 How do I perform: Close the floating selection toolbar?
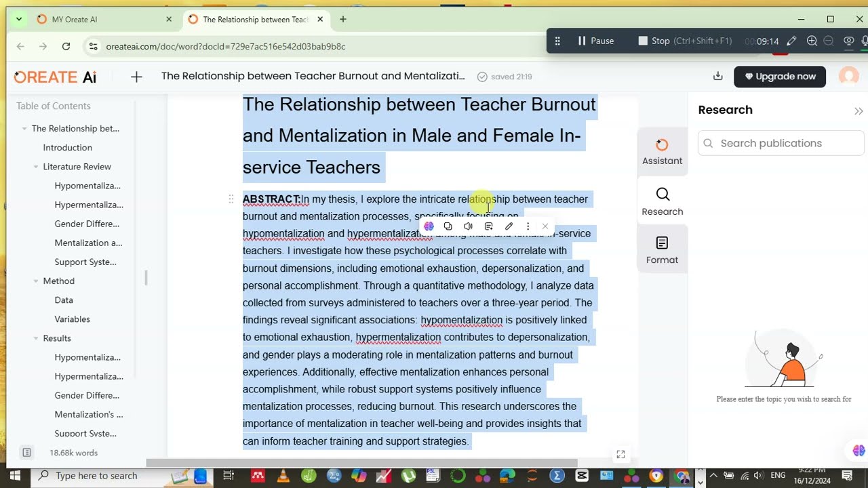[x=545, y=226]
